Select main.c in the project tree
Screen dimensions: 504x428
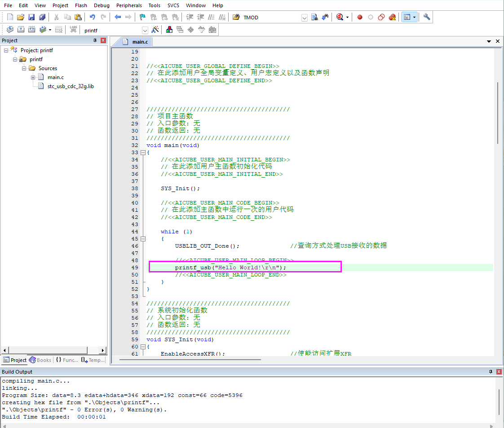click(56, 77)
